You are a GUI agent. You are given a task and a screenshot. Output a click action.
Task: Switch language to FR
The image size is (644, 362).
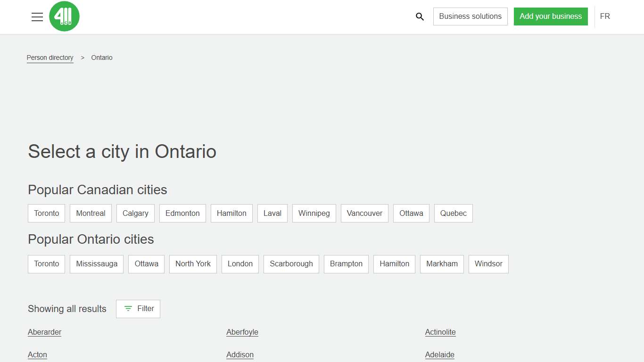point(605,16)
